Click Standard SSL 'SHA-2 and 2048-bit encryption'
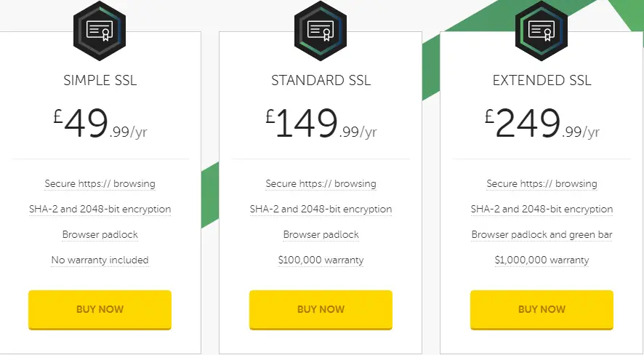The width and height of the screenshot is (644, 355). 321,209
